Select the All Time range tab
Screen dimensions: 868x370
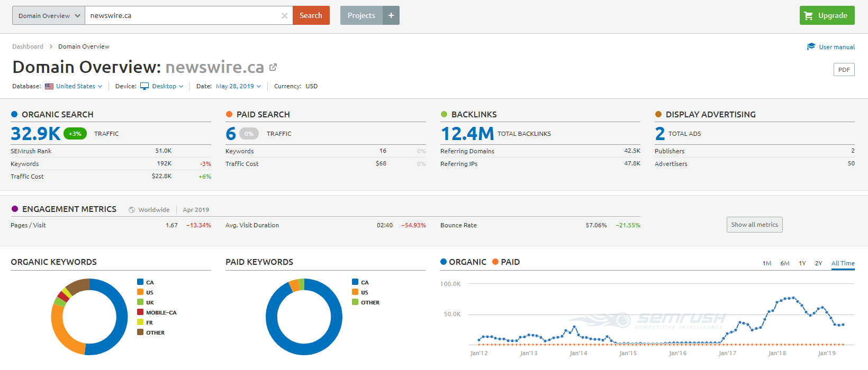point(843,263)
